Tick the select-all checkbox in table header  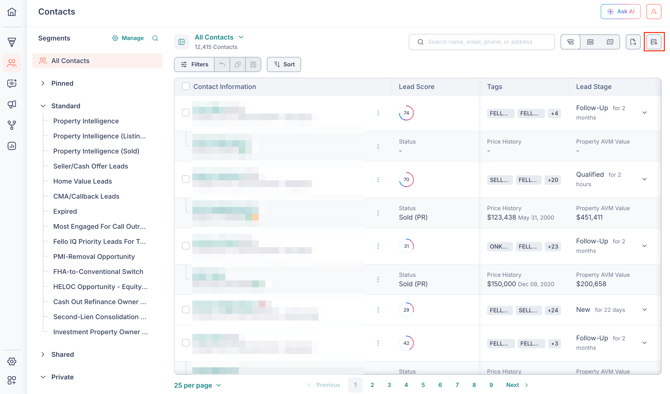point(186,86)
